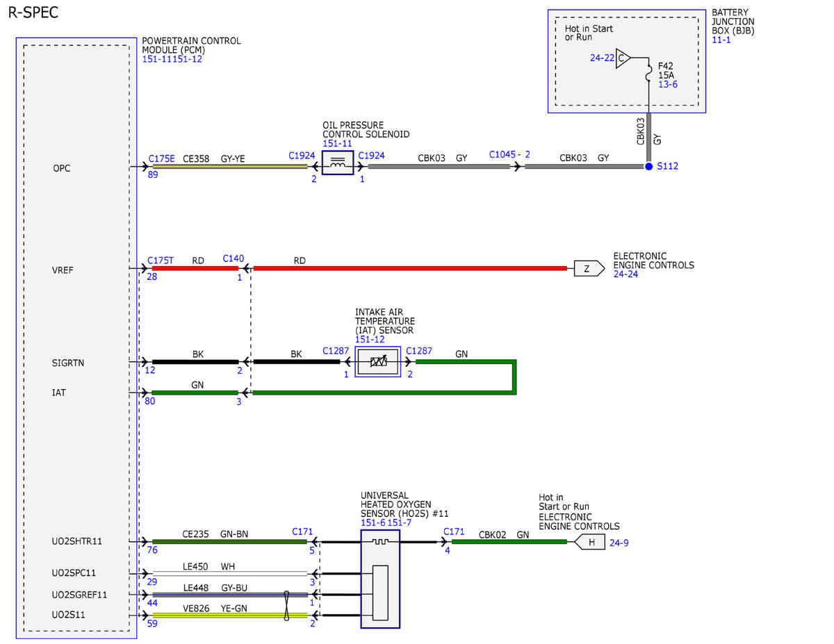The height and width of the screenshot is (644, 834).
Task: Click the universal heated oxygen sensor symbol
Action: click(x=380, y=579)
